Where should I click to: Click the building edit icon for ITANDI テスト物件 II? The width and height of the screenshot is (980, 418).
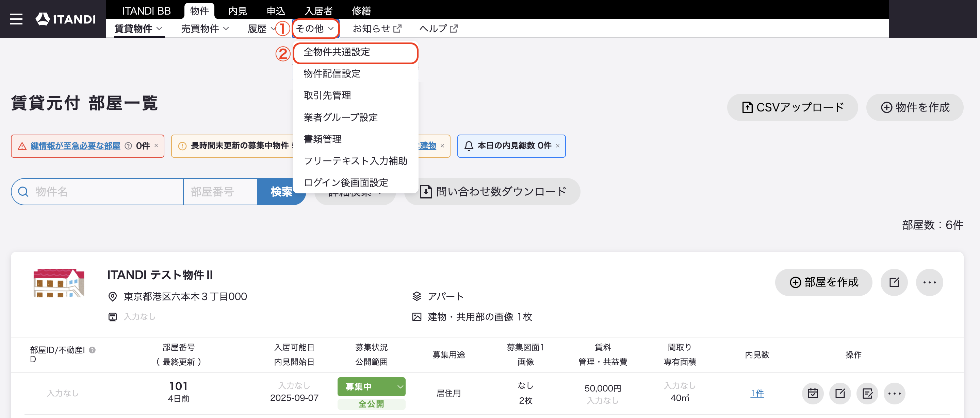point(894,282)
